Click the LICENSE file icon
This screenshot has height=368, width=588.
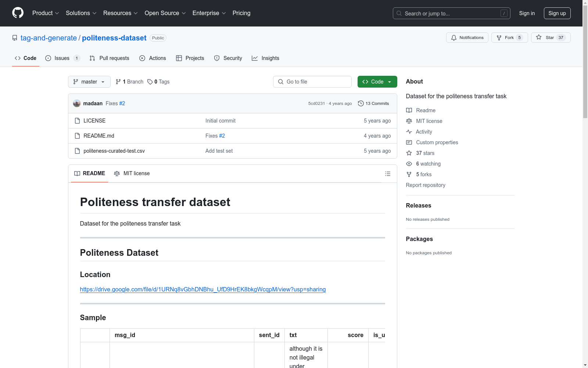click(x=77, y=121)
